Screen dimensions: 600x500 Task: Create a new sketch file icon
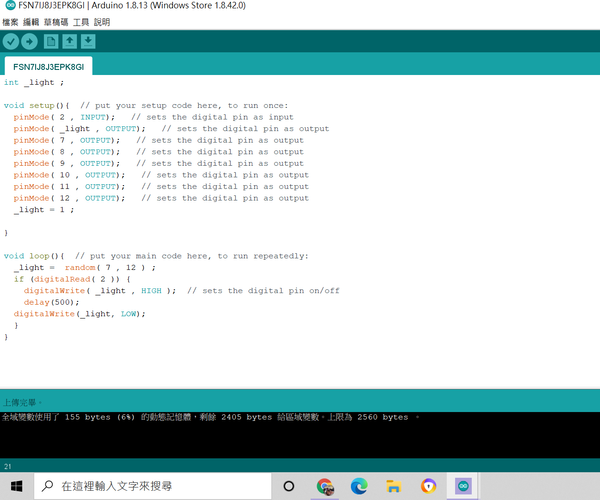[51, 41]
